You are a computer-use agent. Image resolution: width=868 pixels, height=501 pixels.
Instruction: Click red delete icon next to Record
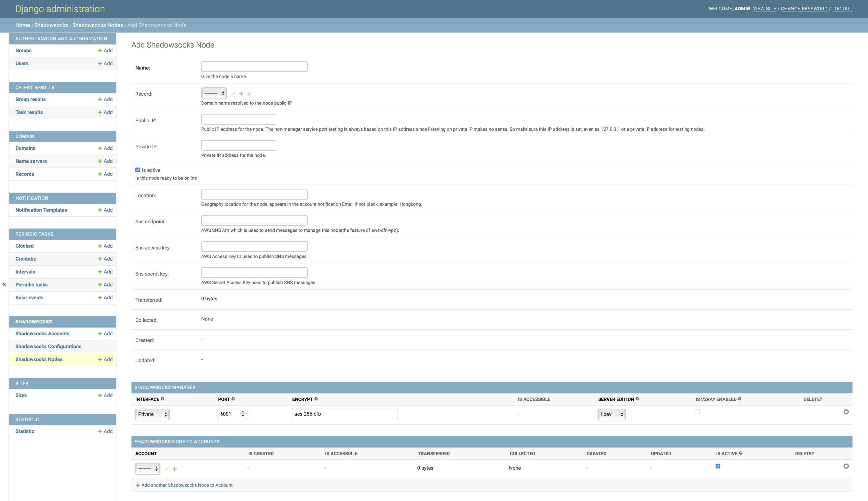click(249, 94)
